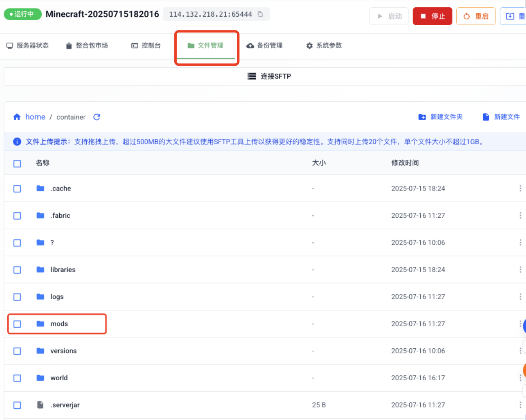
Task: Open more options for .serverjar row
Action: point(520,405)
